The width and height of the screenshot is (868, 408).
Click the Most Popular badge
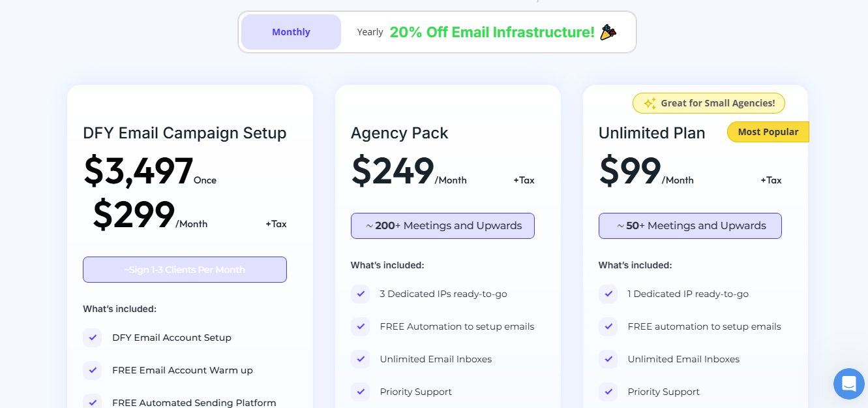(x=768, y=131)
